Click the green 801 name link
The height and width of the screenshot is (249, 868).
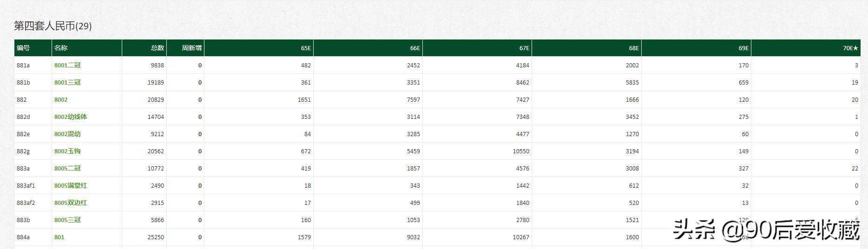tap(59, 237)
